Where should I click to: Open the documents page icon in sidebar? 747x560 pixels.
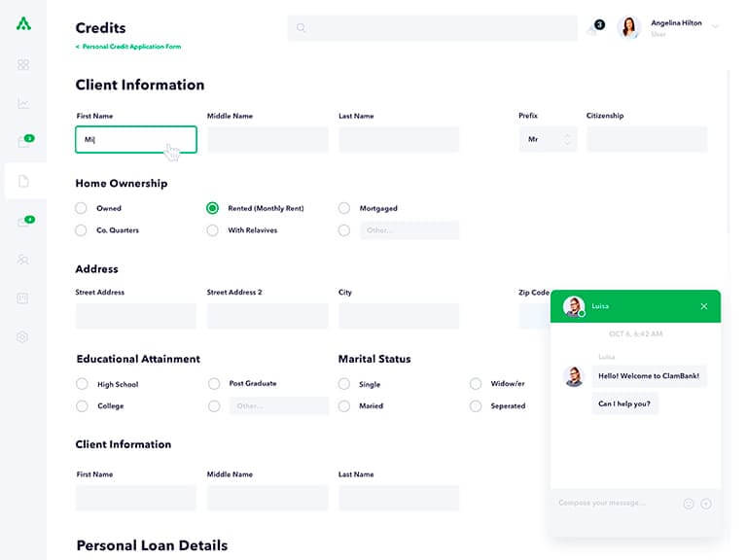[23, 181]
